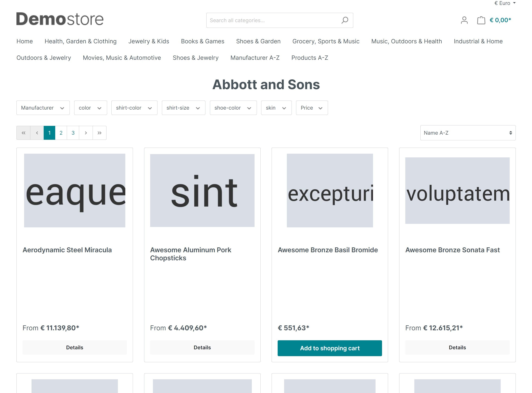The height and width of the screenshot is (393, 532).
Task: Open Outdoors & Jewelry category
Action: [x=44, y=58]
